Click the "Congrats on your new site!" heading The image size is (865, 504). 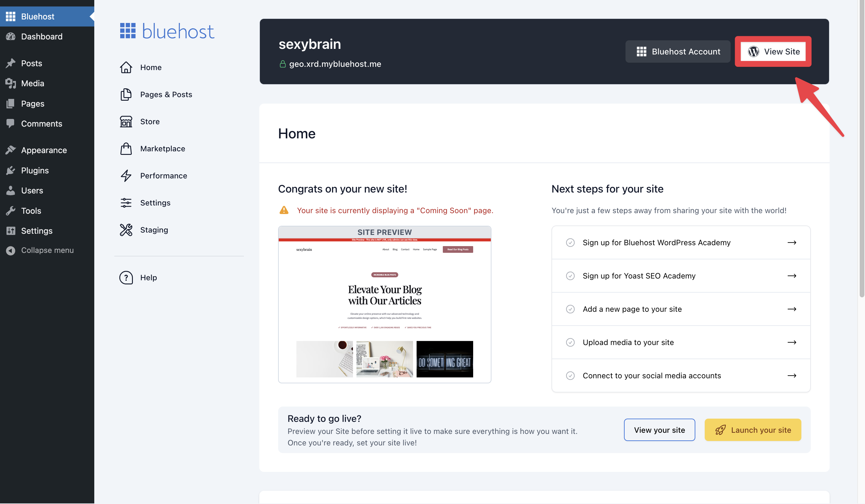[342, 189]
